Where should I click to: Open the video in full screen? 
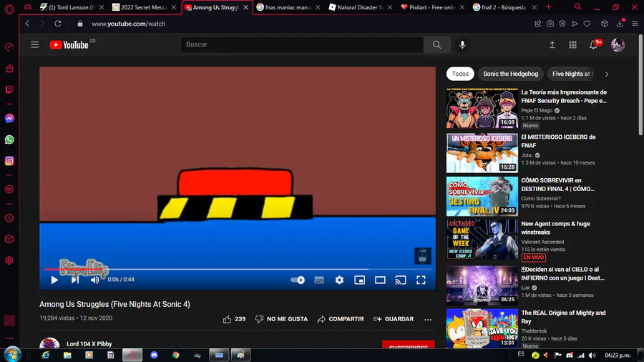point(421,280)
